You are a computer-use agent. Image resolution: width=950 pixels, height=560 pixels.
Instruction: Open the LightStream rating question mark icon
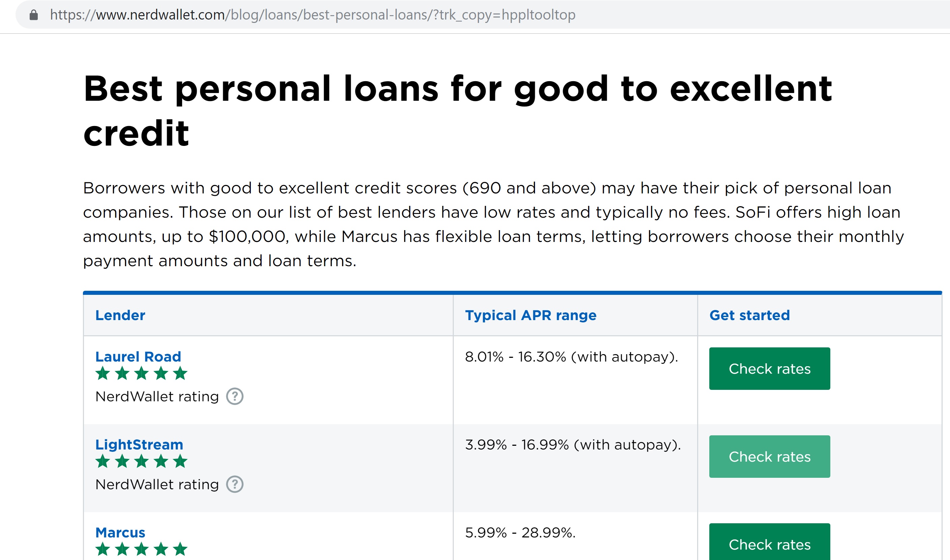coord(235,485)
